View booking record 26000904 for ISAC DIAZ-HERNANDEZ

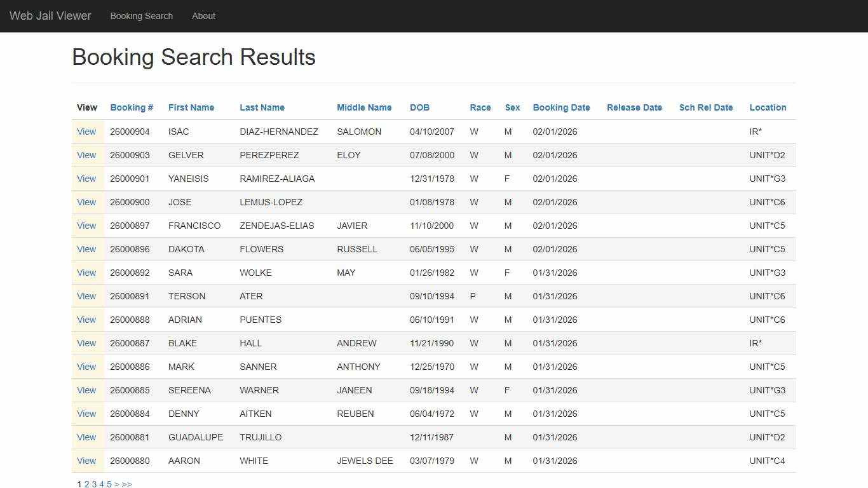86,132
